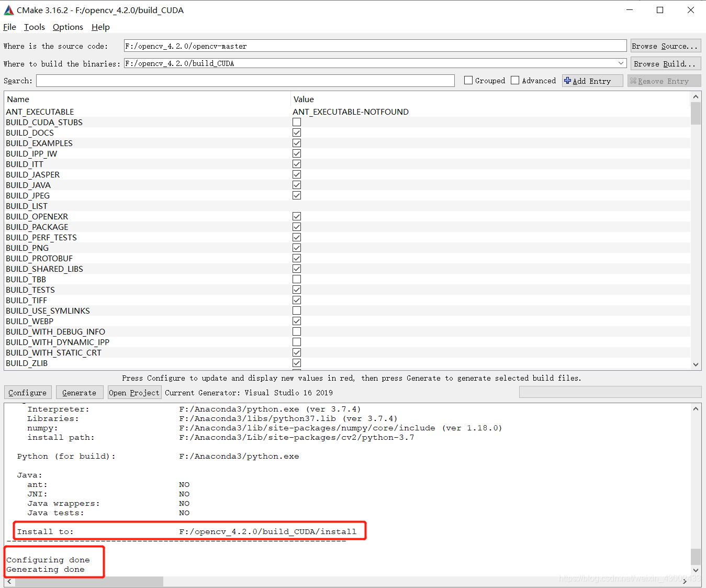The width and height of the screenshot is (706, 588).
Task: Click 'Current Generator: Visual Studio 16 2019' text
Action: (x=249, y=393)
